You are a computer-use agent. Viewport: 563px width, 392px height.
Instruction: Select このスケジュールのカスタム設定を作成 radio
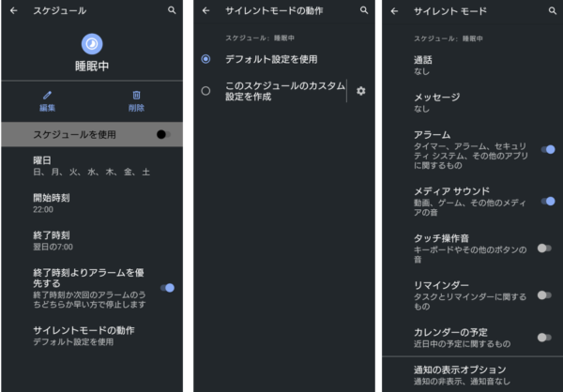point(205,91)
